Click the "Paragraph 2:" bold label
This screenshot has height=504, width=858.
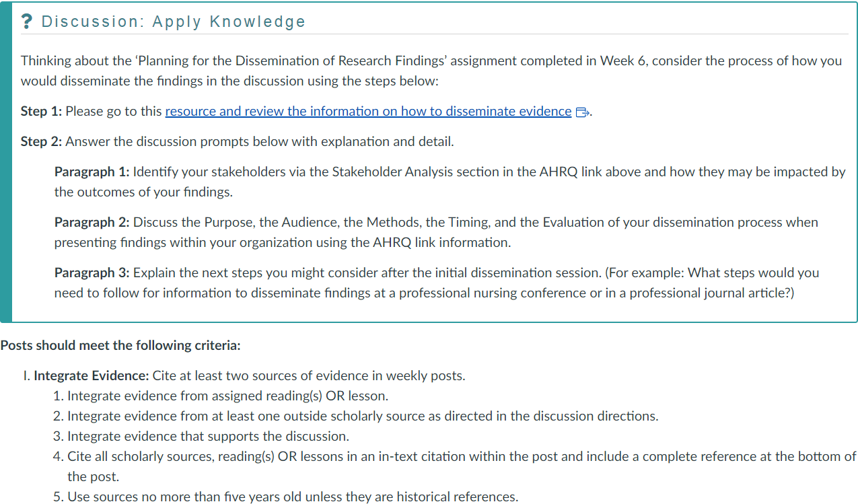pos(92,223)
